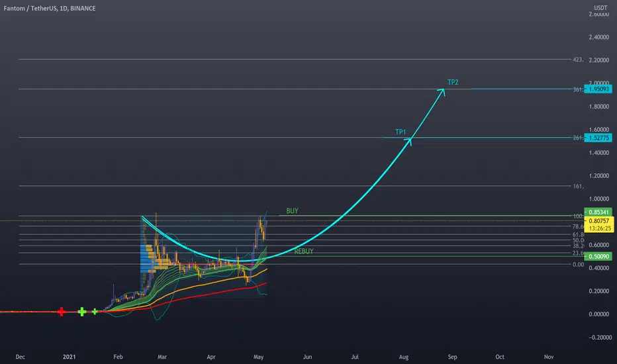
Task: Click the Nov date label
Action: point(549,357)
